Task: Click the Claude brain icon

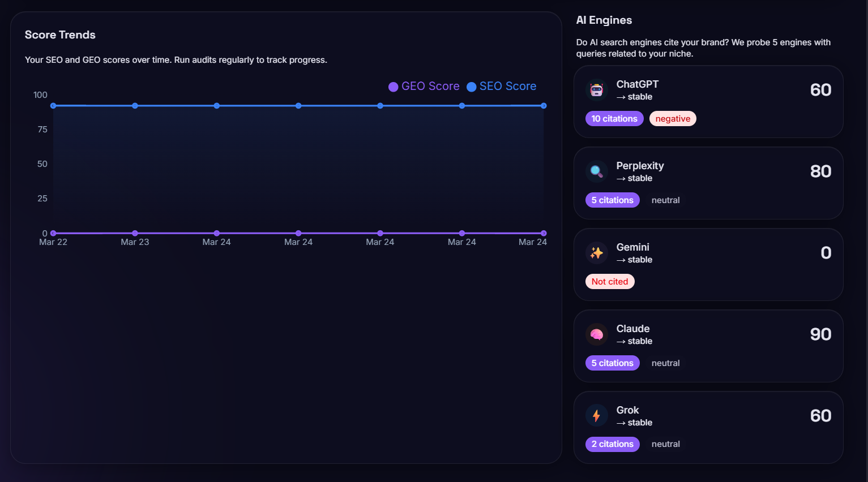Action: (x=596, y=334)
